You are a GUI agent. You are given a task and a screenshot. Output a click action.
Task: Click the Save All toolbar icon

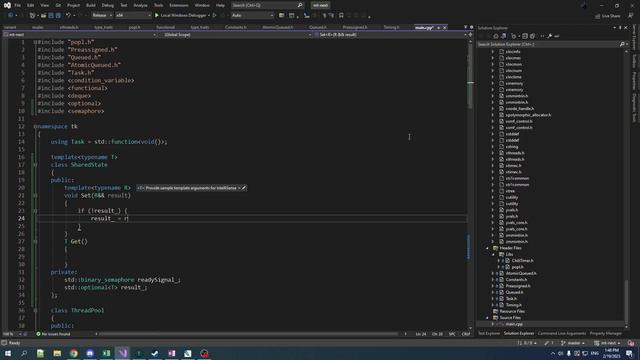click(x=58, y=16)
